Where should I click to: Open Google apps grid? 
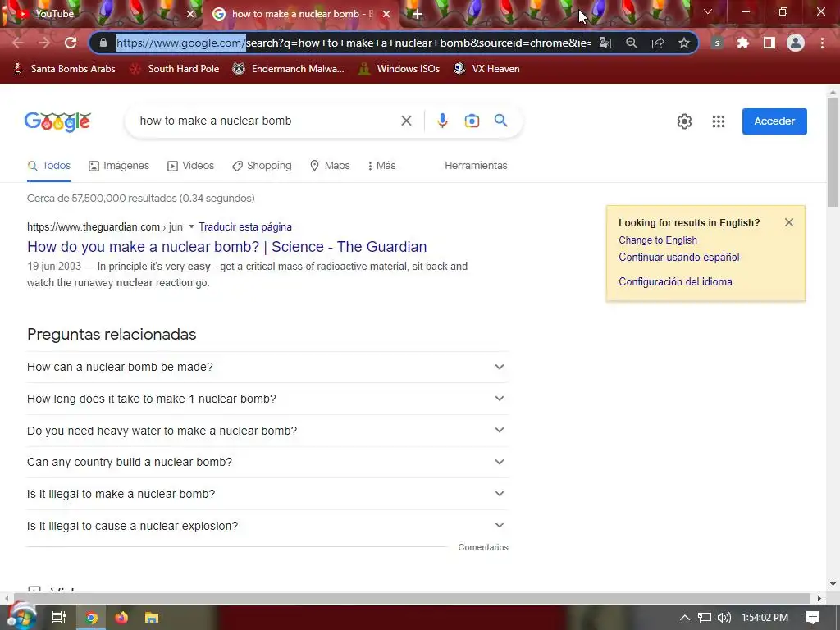coord(719,121)
